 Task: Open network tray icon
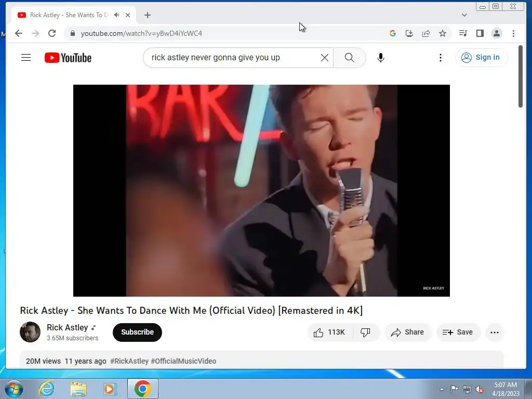coord(467,389)
